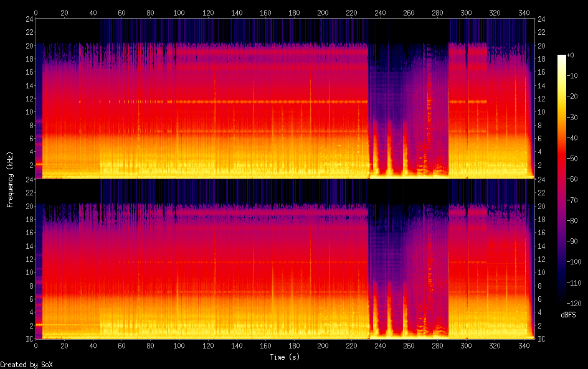Click the 0 tick on top time axis
The width and height of the screenshot is (588, 369).
click(36, 12)
